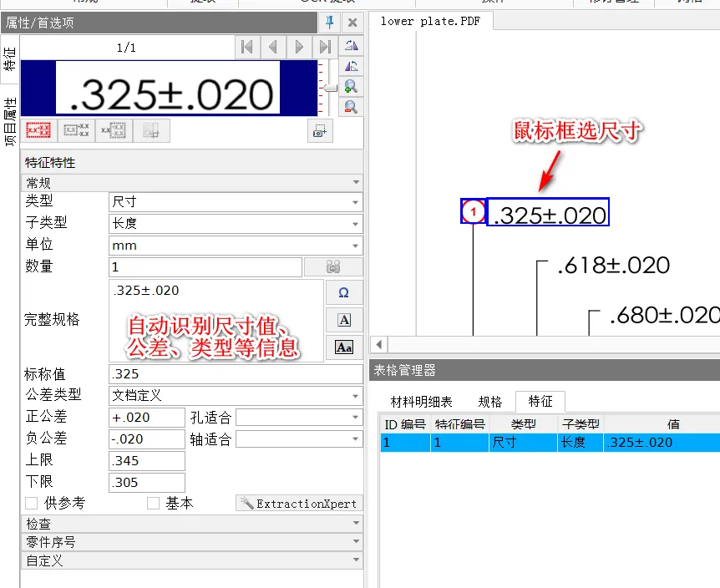The image size is (720, 588).
Task: Select the lower plate.PDF document tab
Action: coord(430,21)
